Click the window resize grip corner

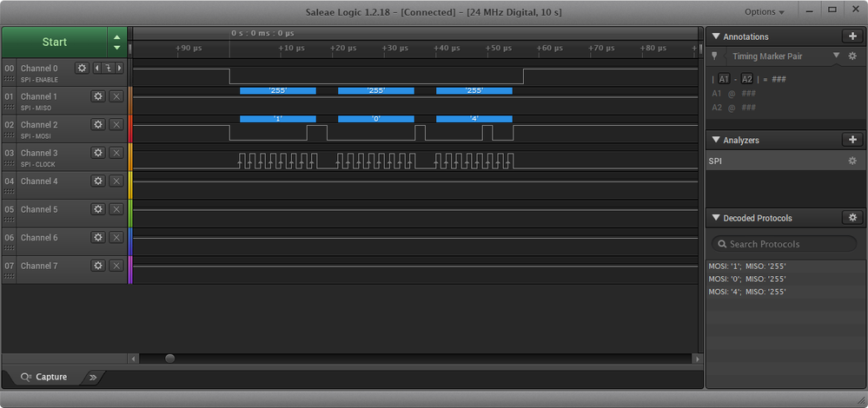coord(859,399)
